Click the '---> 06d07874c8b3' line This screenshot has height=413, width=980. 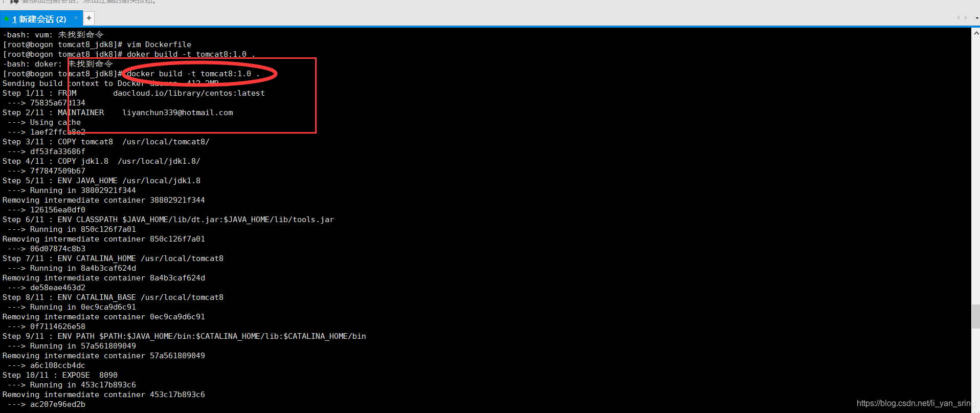47,249
